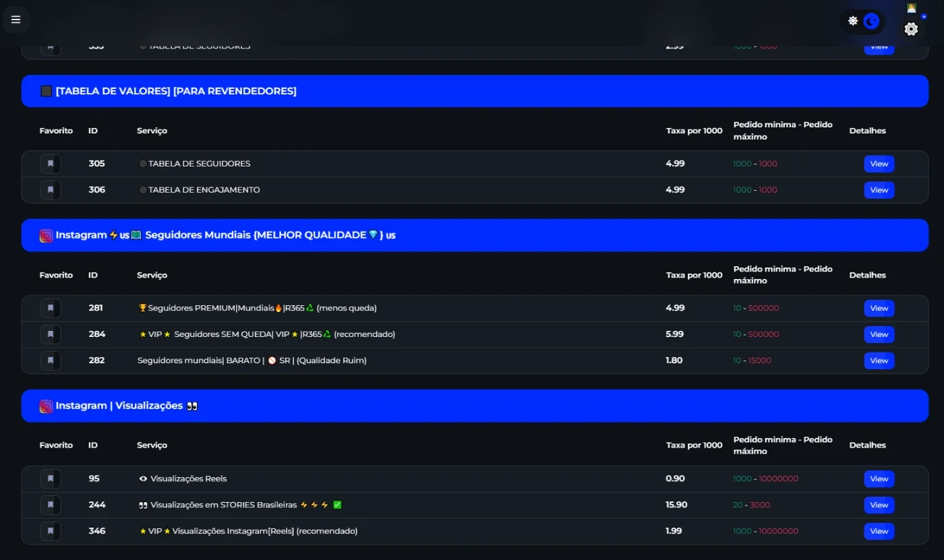This screenshot has height=560, width=944.
Task: Click ID 284 cell
Action: (96, 334)
